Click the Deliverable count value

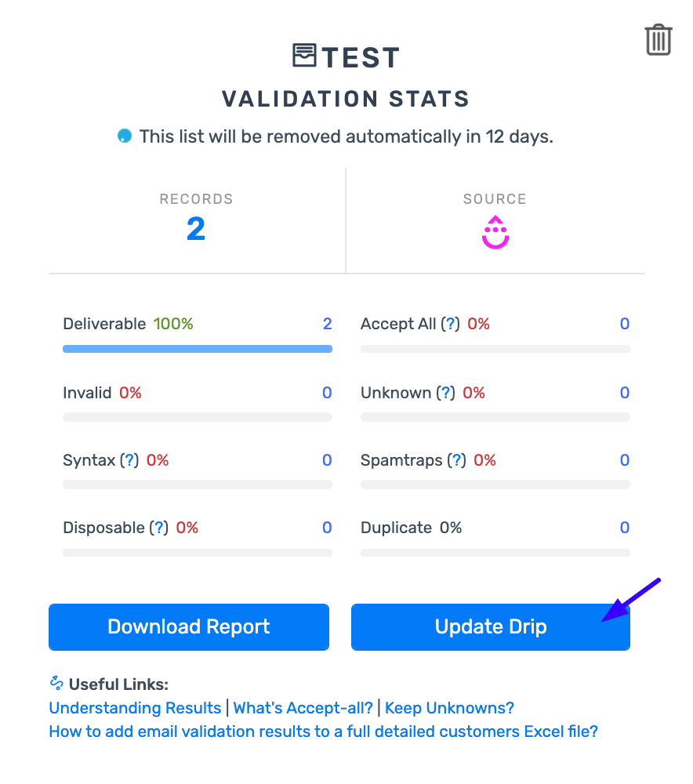click(328, 324)
